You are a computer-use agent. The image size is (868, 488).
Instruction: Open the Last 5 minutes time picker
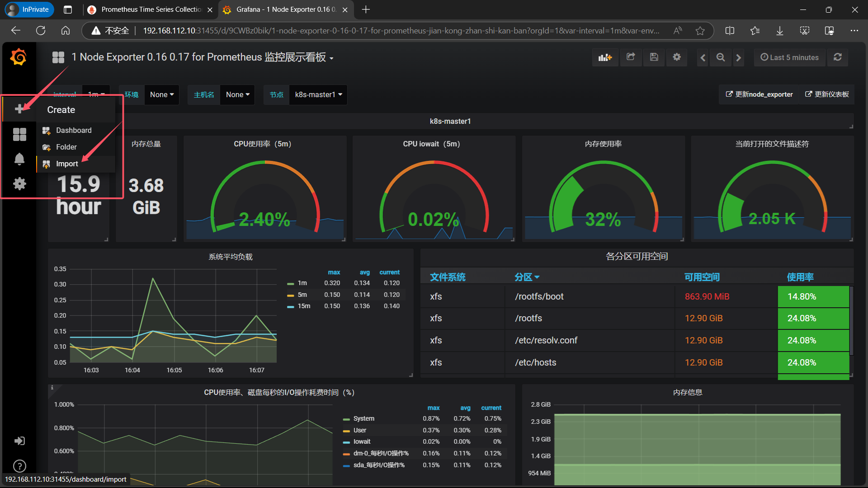[790, 57]
